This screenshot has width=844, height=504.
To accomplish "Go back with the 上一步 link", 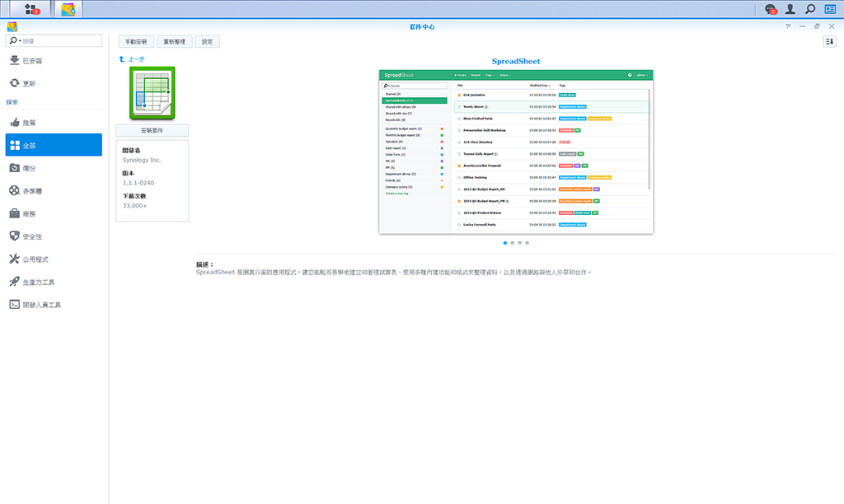I will point(132,59).
